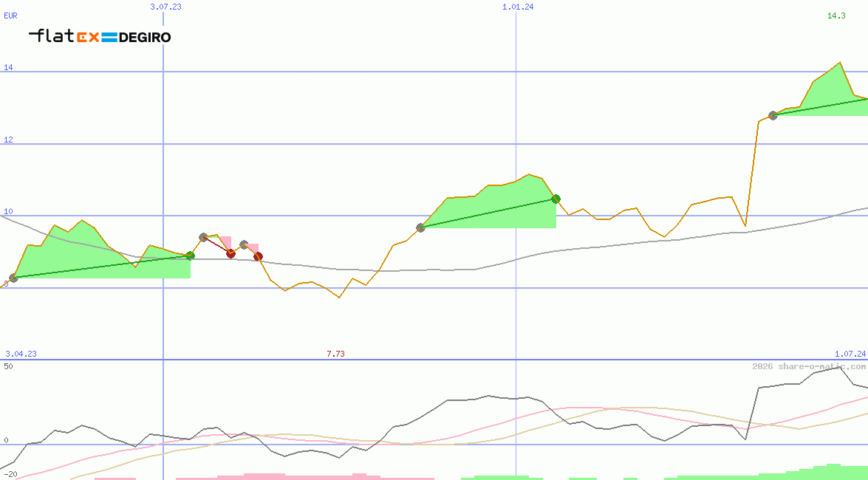Select gray entry marker starting the middle green trade
The height and width of the screenshot is (480, 868).
coord(420,227)
